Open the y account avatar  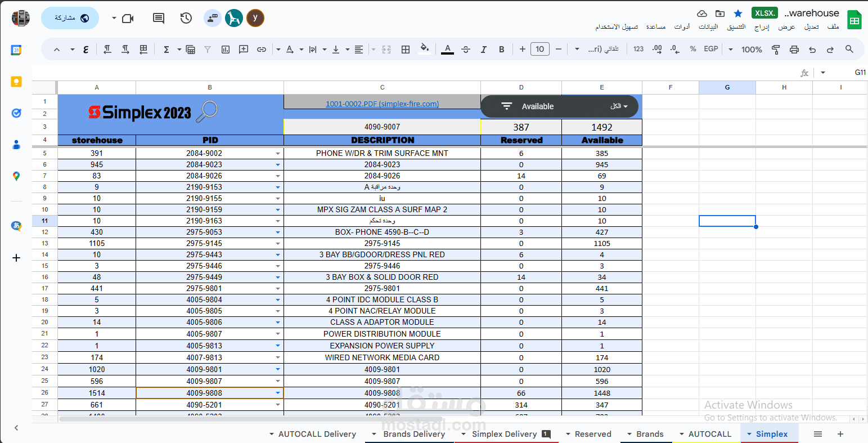pos(255,18)
